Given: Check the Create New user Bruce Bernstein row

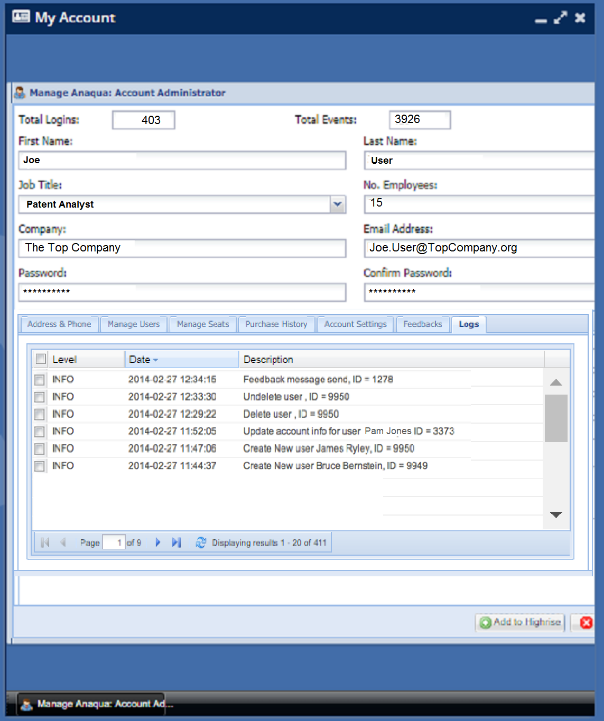Looking at the screenshot, I should tap(40, 466).
